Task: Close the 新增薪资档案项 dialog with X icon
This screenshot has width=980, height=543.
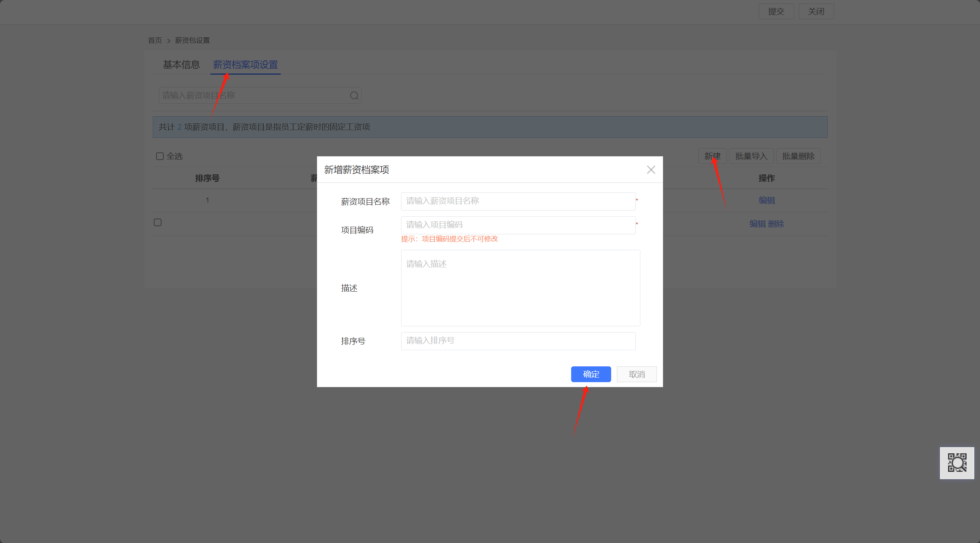Action: point(651,170)
